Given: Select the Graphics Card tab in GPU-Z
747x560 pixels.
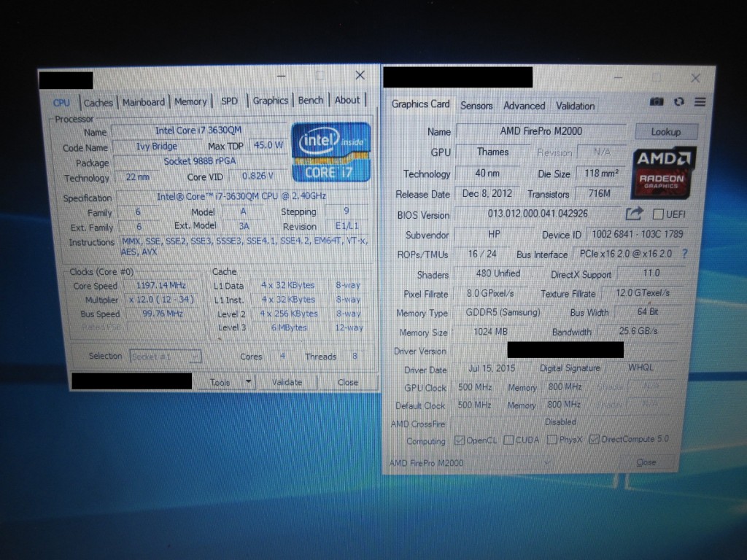Looking at the screenshot, I should coord(421,104).
